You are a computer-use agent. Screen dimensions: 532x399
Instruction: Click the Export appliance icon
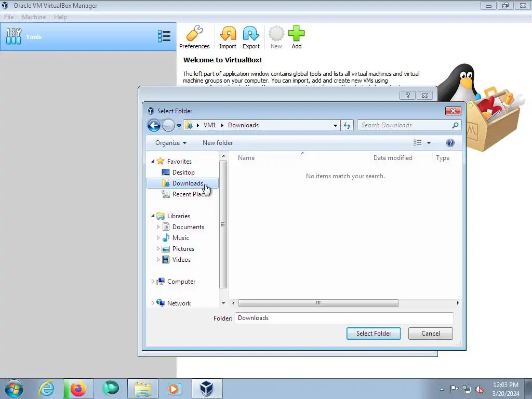(251, 37)
